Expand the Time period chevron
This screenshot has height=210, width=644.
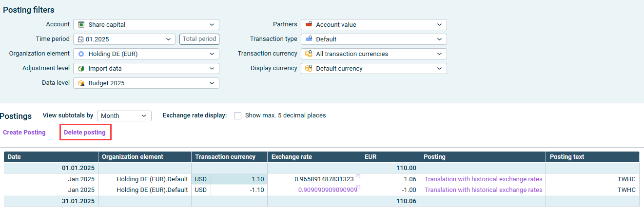(x=168, y=39)
